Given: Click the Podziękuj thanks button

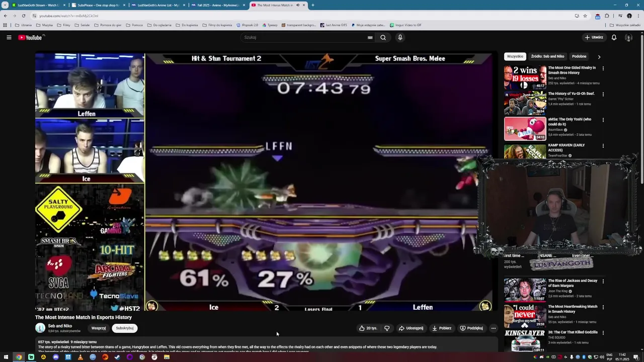Looking at the screenshot, I should pos(471,328).
